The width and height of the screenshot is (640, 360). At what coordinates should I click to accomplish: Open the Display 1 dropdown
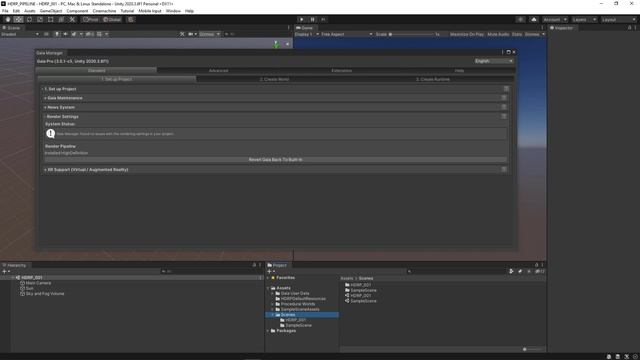click(307, 34)
